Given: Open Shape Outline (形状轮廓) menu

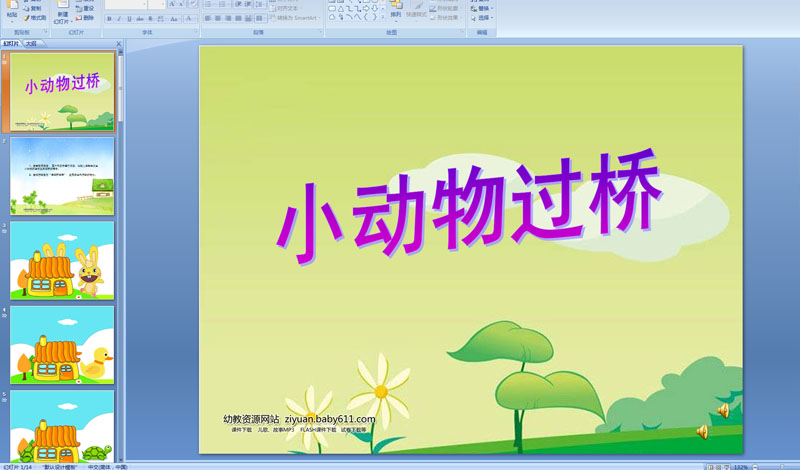Looking at the screenshot, I should 447,8.
